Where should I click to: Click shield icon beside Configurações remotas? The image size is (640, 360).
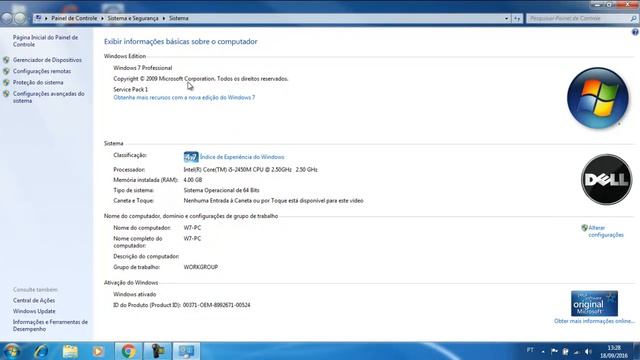6,71
